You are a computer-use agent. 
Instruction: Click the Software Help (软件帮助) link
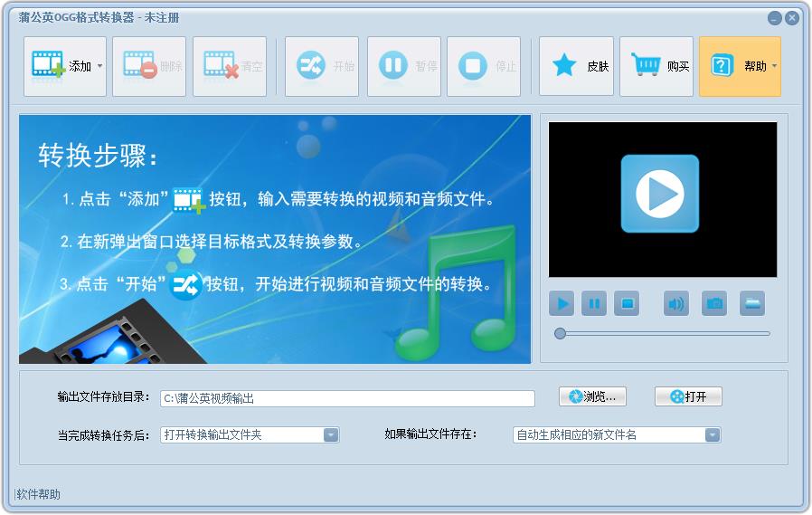[39, 494]
